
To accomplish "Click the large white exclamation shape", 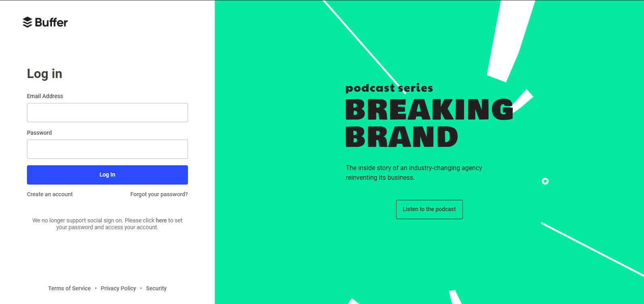I will point(510,40).
